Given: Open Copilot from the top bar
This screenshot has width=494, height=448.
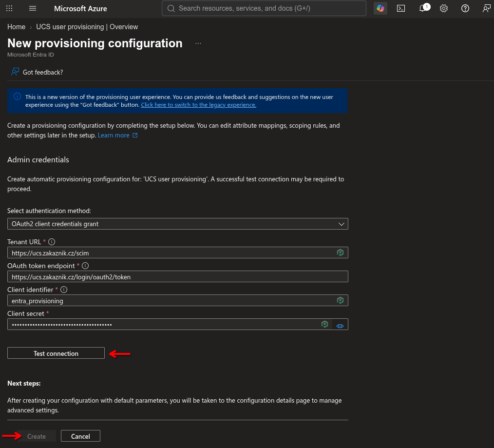Looking at the screenshot, I should [380, 8].
